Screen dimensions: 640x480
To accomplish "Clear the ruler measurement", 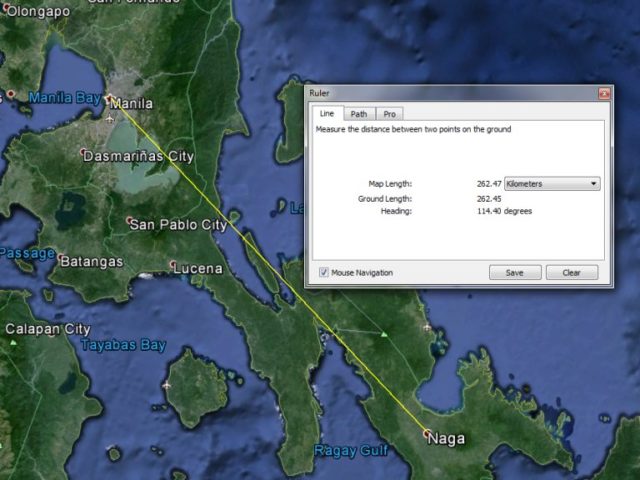I will pyautogui.click(x=571, y=272).
